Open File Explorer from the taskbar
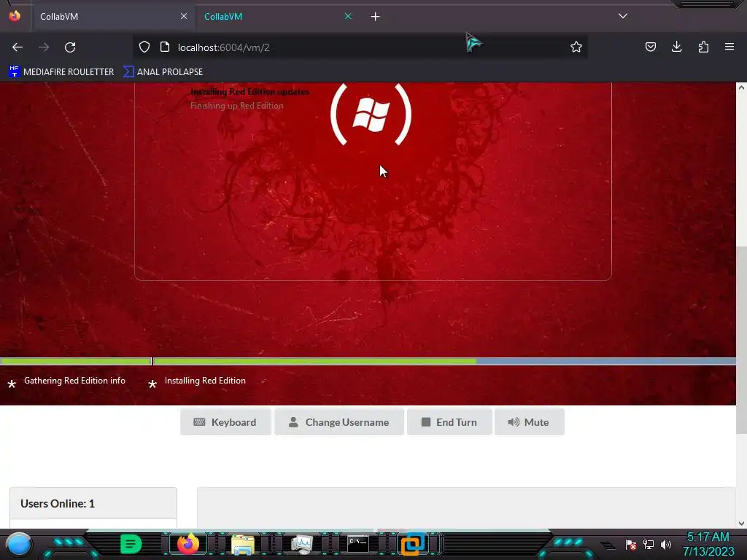The width and height of the screenshot is (747, 560). (x=243, y=544)
